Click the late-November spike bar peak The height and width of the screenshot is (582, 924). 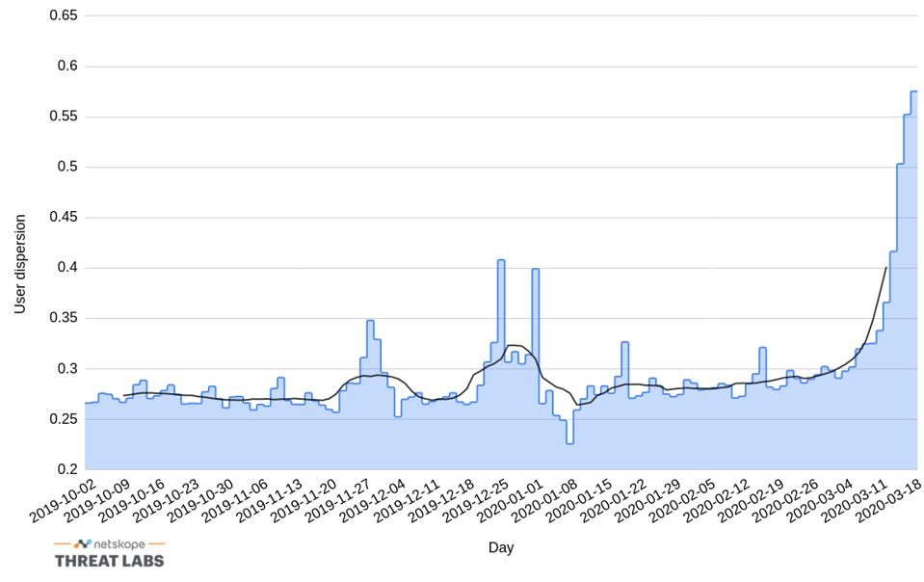click(370, 322)
